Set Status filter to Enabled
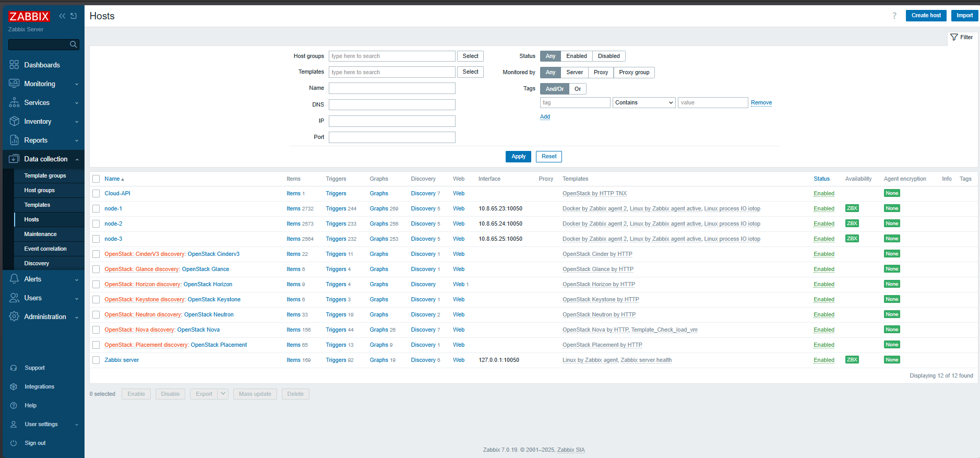Viewport: 980px width, 458px height. point(577,56)
